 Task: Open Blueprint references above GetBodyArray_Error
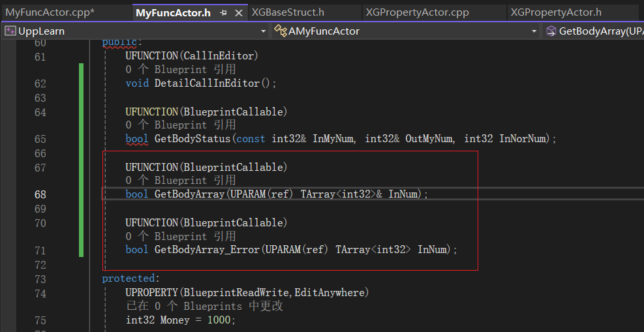tap(181, 236)
